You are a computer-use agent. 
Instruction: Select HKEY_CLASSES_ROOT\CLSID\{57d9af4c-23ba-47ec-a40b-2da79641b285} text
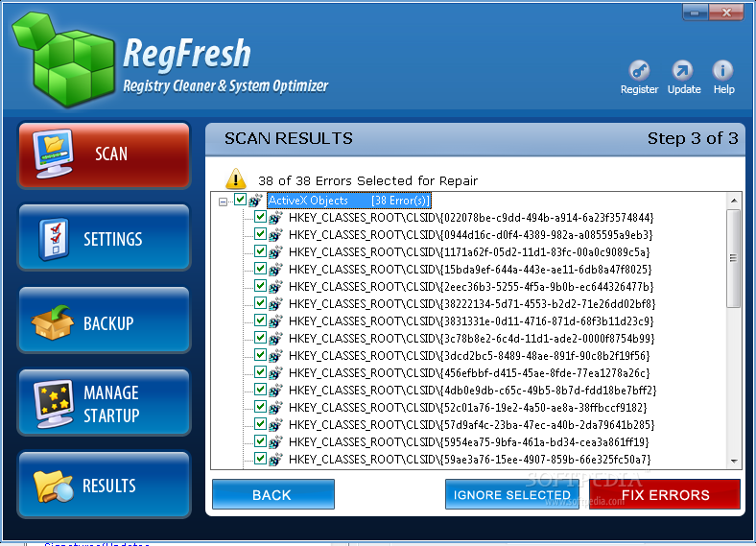(x=471, y=425)
